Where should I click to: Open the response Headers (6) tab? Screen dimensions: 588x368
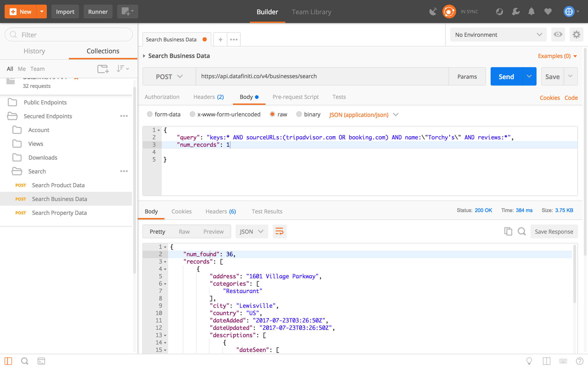(x=221, y=211)
